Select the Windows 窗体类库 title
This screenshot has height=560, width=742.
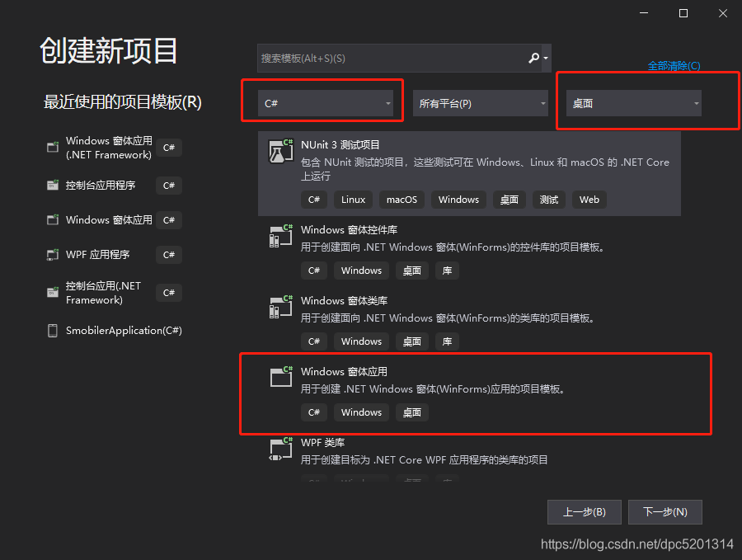[344, 301]
